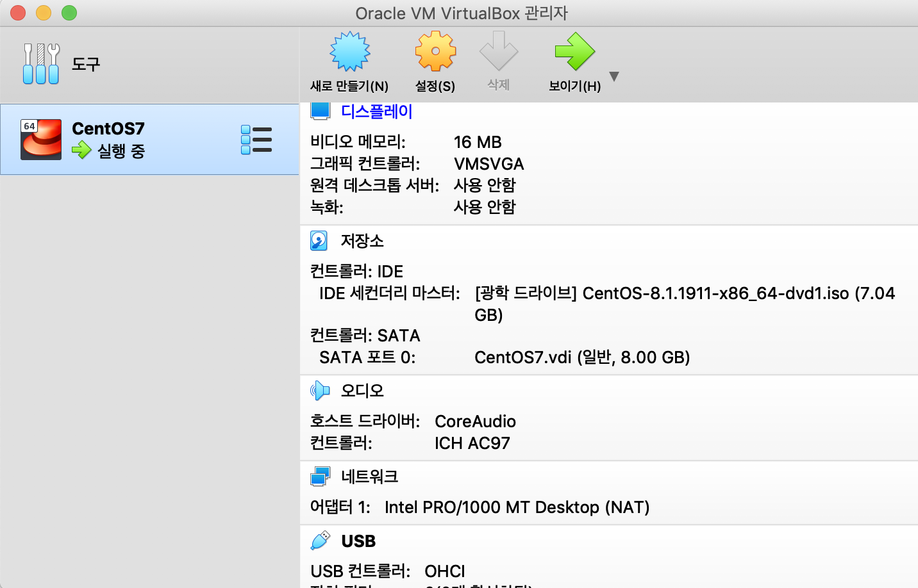The height and width of the screenshot is (588, 918).
Task: Click the green running-state arrow under CentOS7
Action: click(x=81, y=151)
